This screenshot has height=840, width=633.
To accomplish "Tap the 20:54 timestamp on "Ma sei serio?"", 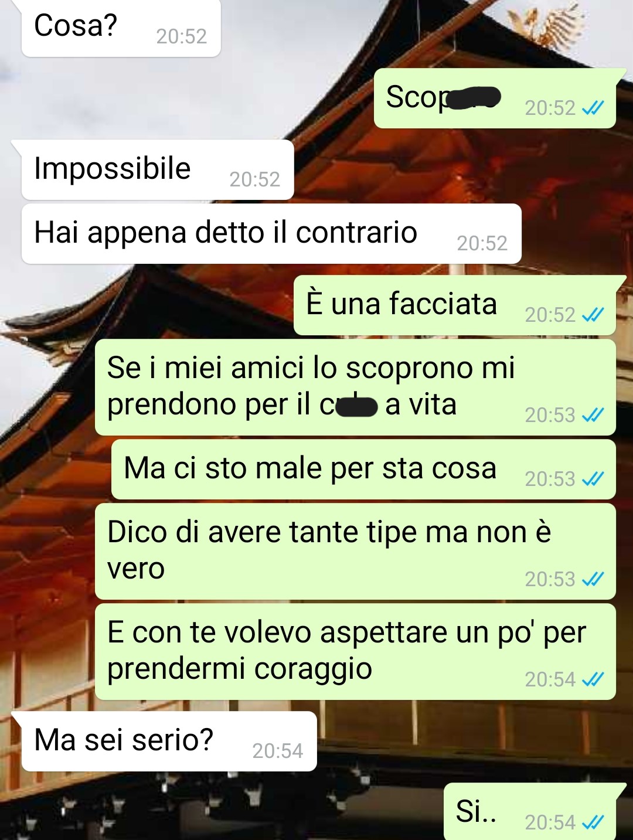I will [x=277, y=751].
